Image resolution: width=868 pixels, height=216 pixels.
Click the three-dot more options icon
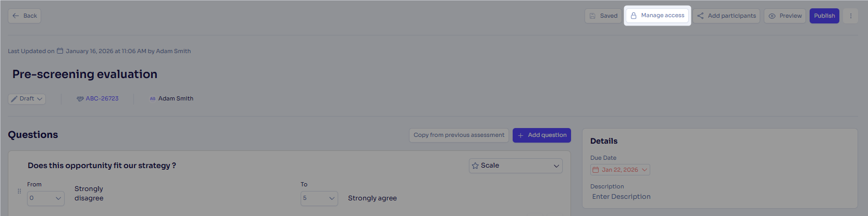851,16
